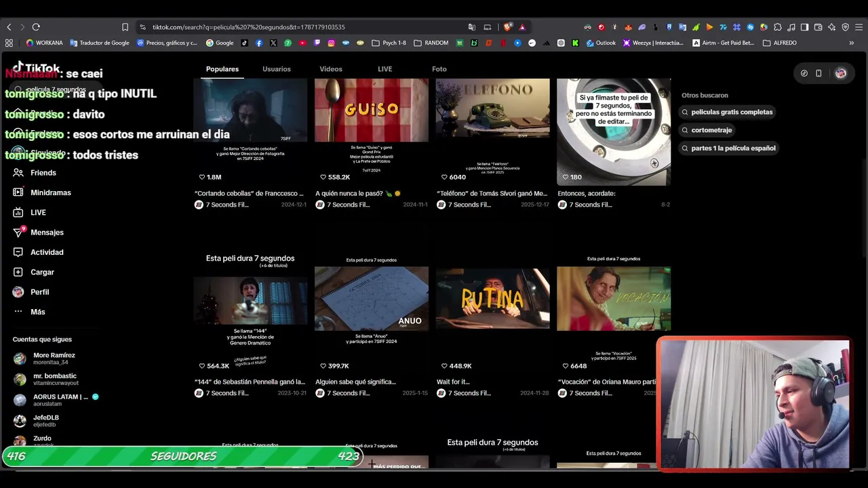This screenshot has width=868, height=488.
Task: Open Perfil from the sidebar
Action: 31,291
